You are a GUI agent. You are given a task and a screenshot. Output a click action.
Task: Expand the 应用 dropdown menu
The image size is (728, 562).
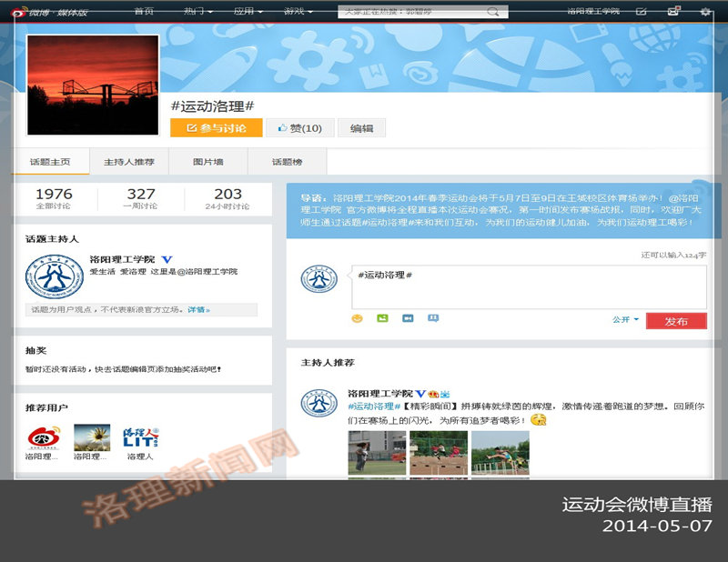pyautogui.click(x=248, y=12)
